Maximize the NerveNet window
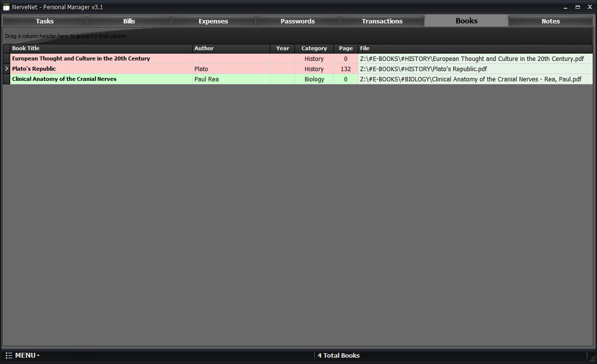Viewport: 597px width, 364px height. pyautogui.click(x=578, y=7)
